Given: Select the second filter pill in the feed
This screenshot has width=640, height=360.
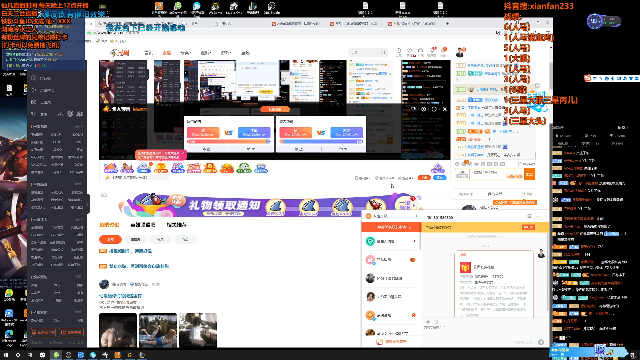Looking at the screenshot, I should (136, 240).
